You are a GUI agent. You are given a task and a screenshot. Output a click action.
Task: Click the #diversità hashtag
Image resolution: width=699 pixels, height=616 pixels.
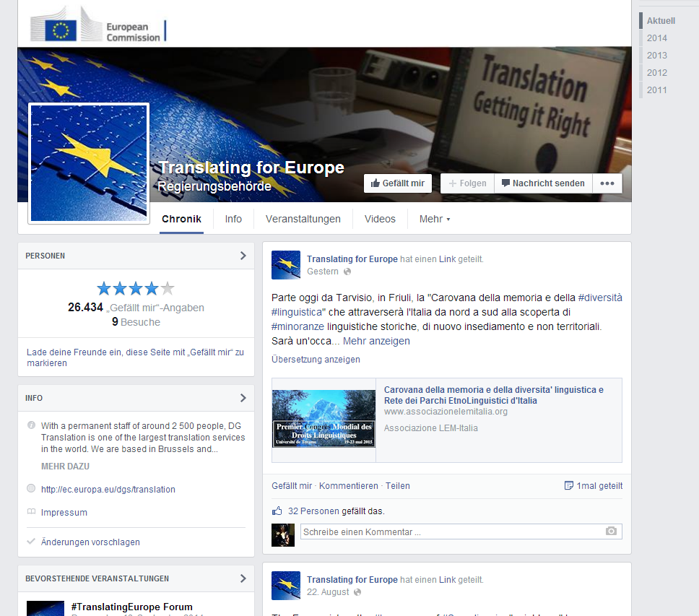tap(600, 298)
